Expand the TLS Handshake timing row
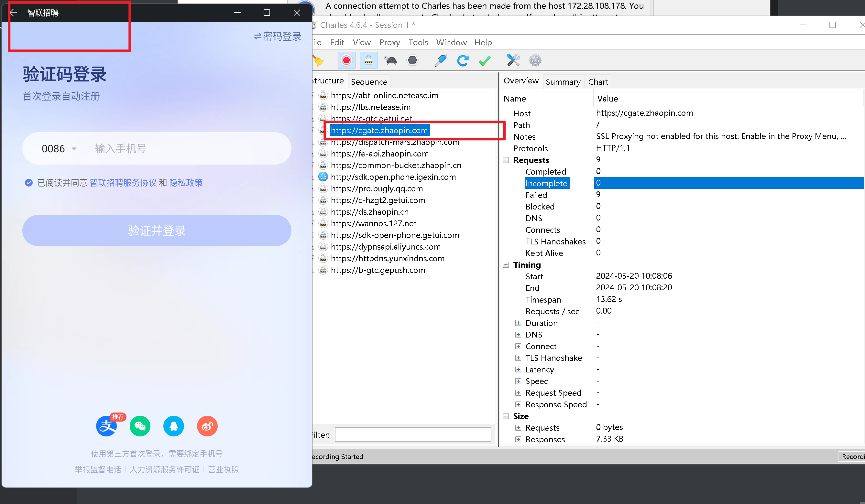Screen dimensions: 865x504 [x=518, y=358]
